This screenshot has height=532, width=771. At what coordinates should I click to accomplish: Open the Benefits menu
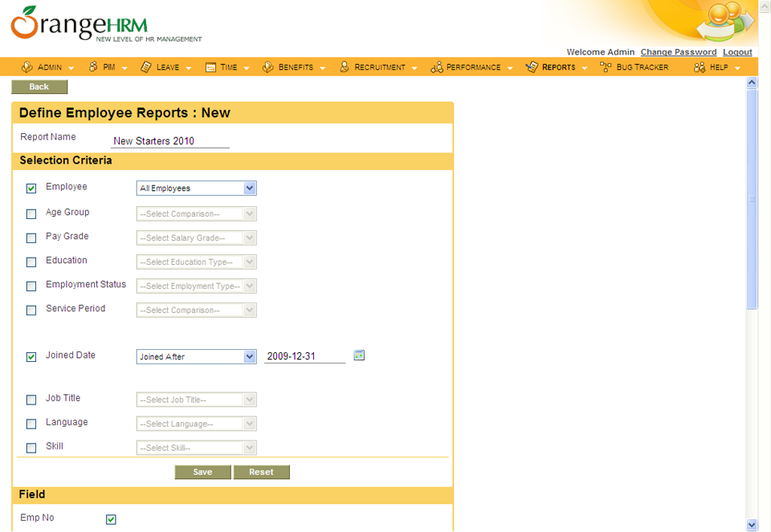[x=296, y=67]
